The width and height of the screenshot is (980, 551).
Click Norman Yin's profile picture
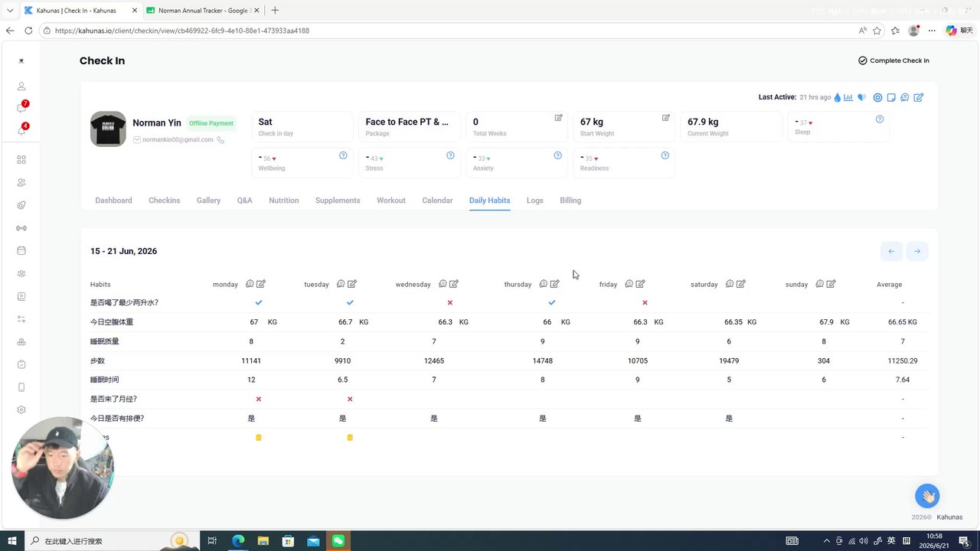(x=108, y=129)
